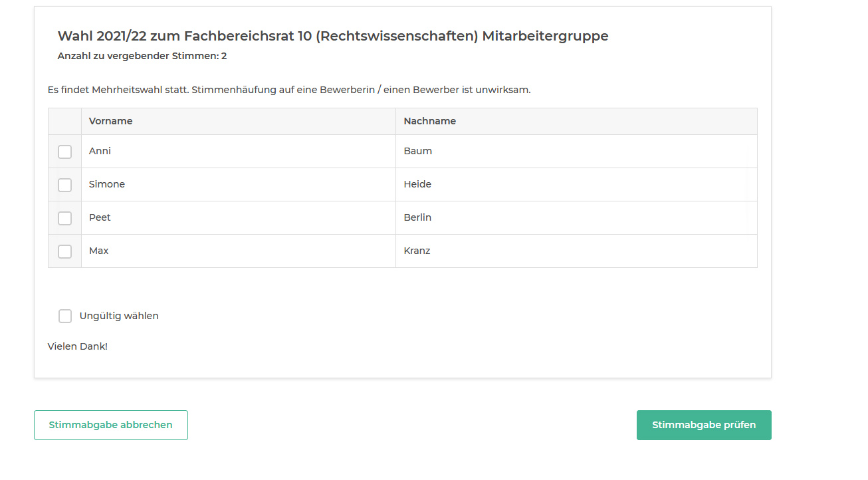Click the Stimmabgabe prüfen button
This screenshot has width=868, height=480.
pyautogui.click(x=703, y=425)
